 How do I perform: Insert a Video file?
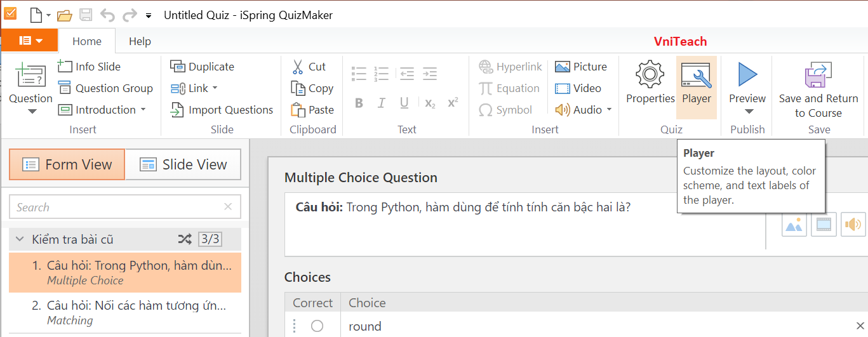(x=578, y=88)
